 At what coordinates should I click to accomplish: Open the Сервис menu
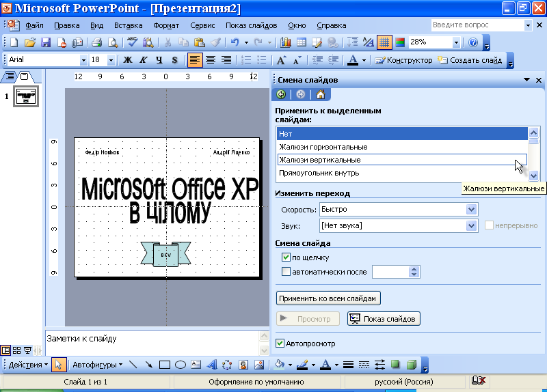point(202,25)
